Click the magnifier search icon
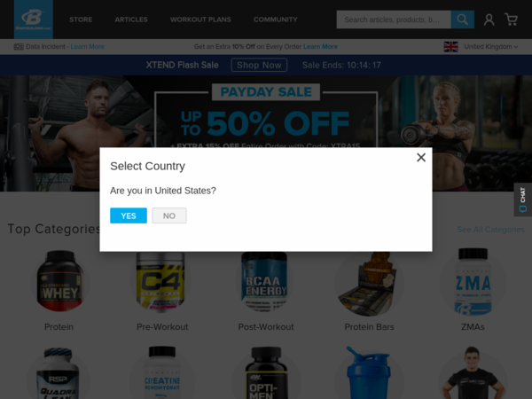Viewport: 532px width, 399px height. coord(462,20)
